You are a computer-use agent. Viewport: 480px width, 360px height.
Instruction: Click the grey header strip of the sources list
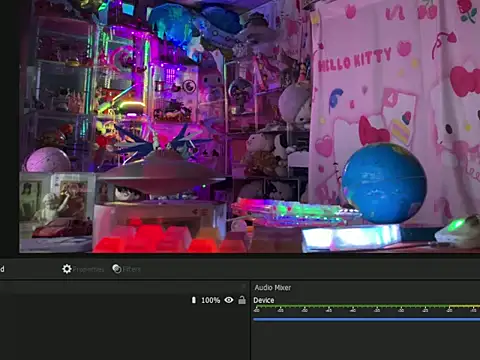click(123, 287)
